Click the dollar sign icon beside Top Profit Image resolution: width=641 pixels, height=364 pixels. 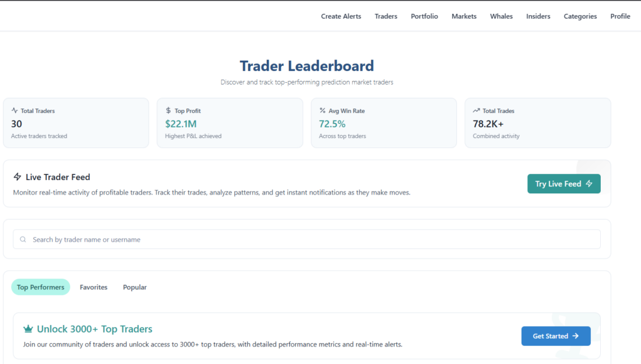[x=168, y=110]
